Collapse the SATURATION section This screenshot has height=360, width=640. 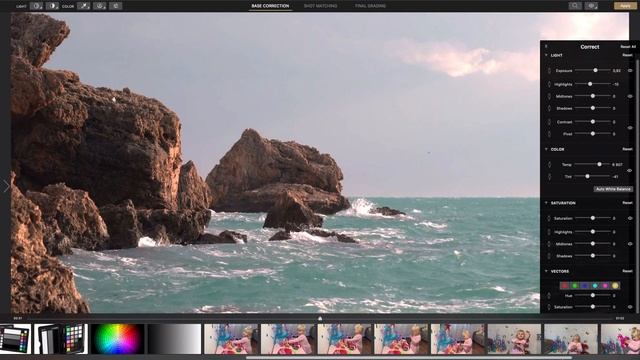(x=547, y=203)
